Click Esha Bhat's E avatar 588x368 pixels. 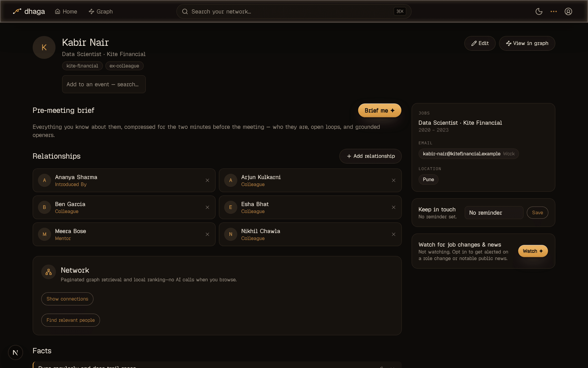click(231, 207)
